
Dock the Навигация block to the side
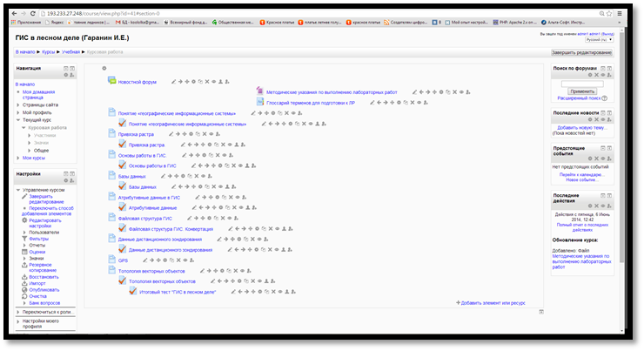pyautogui.click(x=72, y=69)
